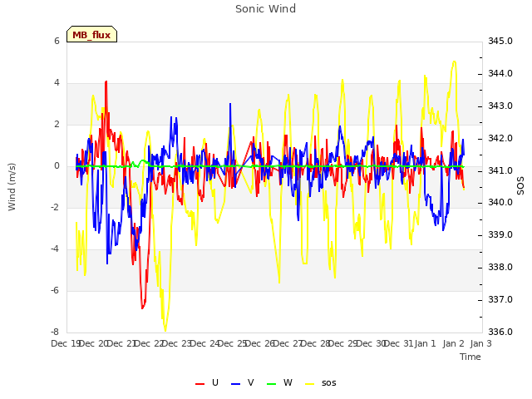532x399 pixels.
Task: Click the Time axis label
Action: coord(470,357)
